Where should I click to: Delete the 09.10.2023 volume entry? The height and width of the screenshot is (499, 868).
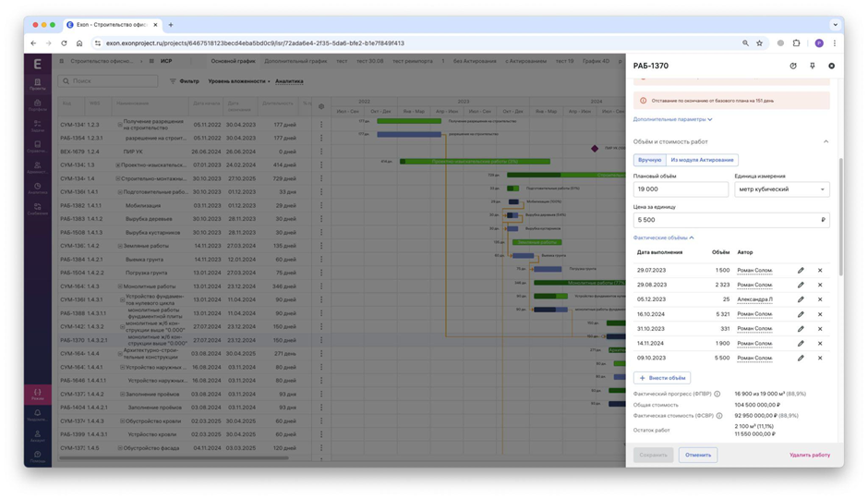pos(820,359)
